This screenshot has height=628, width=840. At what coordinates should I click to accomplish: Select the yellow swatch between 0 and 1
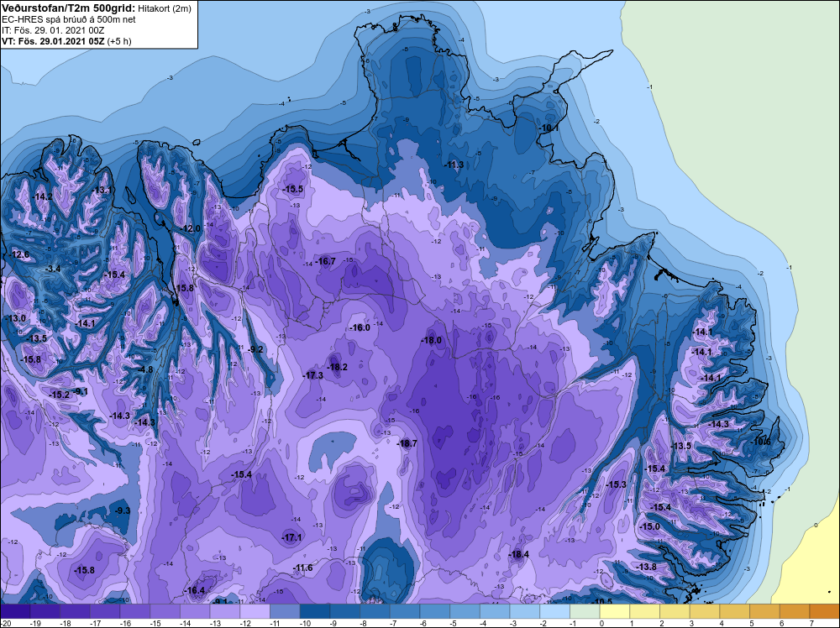click(x=615, y=611)
